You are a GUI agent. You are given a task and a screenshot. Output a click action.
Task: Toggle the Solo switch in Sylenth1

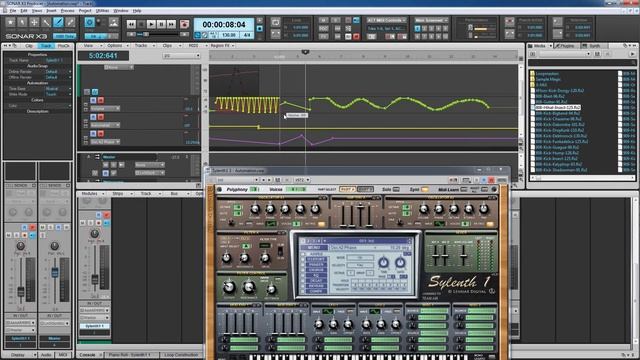tap(396, 189)
